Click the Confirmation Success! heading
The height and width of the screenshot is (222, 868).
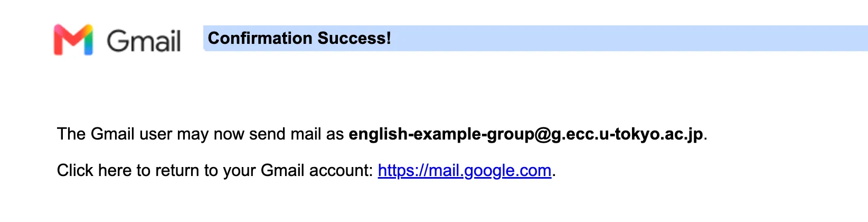click(299, 38)
